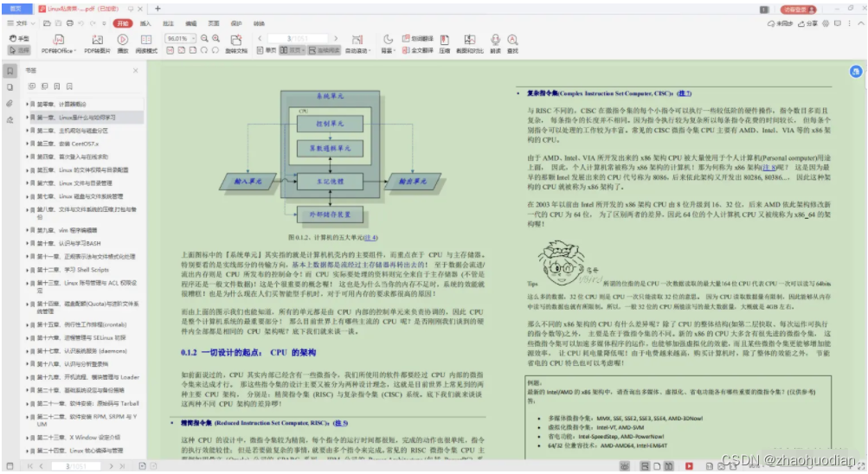
Task: Switch to 阅读模式 reading mode icon
Action: (146, 40)
